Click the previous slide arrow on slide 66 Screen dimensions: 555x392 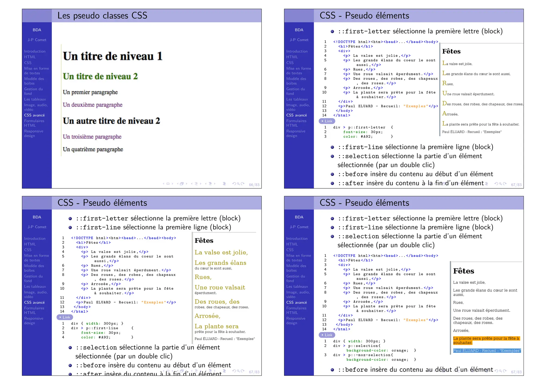click(163, 184)
